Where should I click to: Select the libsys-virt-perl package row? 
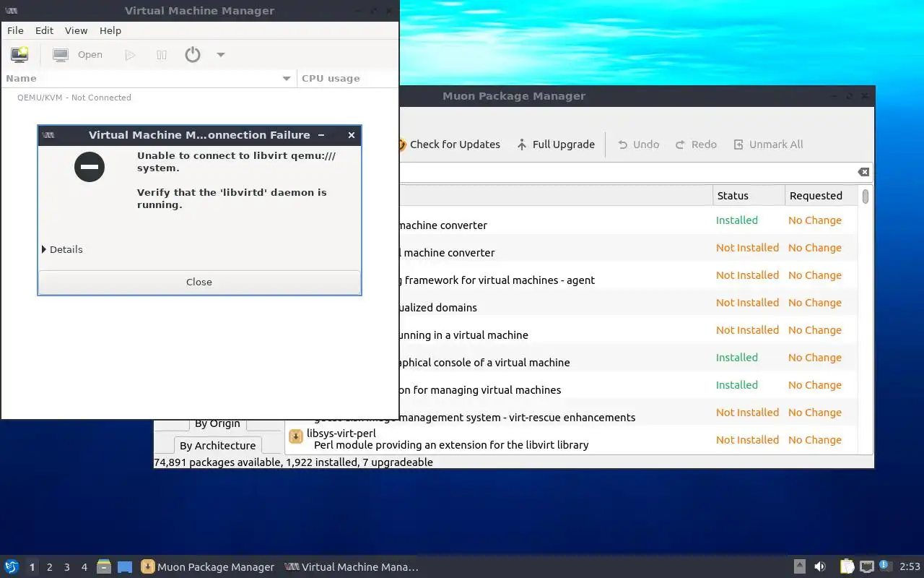point(572,439)
